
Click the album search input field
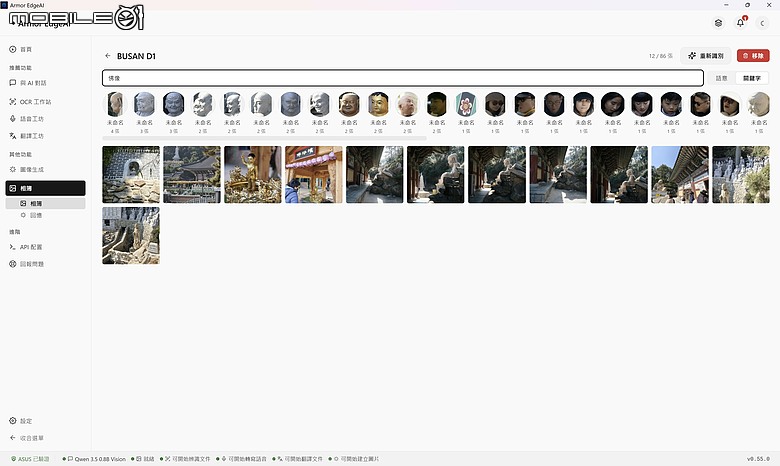[402, 78]
